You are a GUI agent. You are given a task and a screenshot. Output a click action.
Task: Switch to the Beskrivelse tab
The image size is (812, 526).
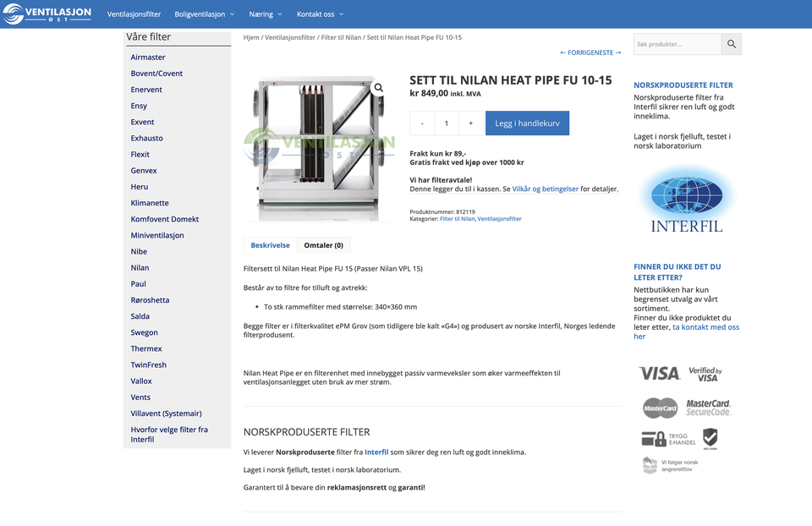coord(271,245)
